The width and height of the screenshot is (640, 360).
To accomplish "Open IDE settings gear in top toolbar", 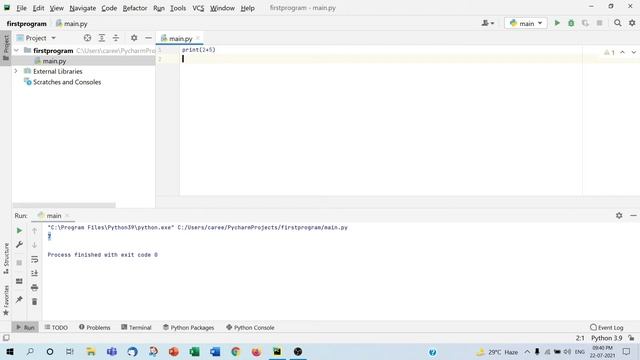I will tap(632, 23).
